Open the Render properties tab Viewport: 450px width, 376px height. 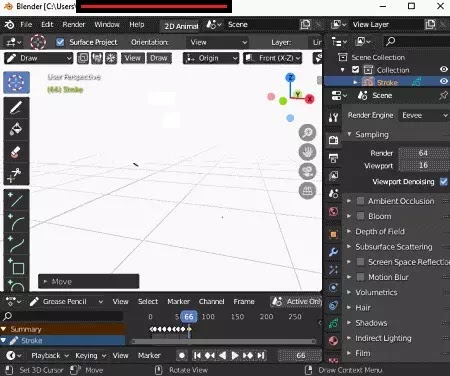coord(333,140)
